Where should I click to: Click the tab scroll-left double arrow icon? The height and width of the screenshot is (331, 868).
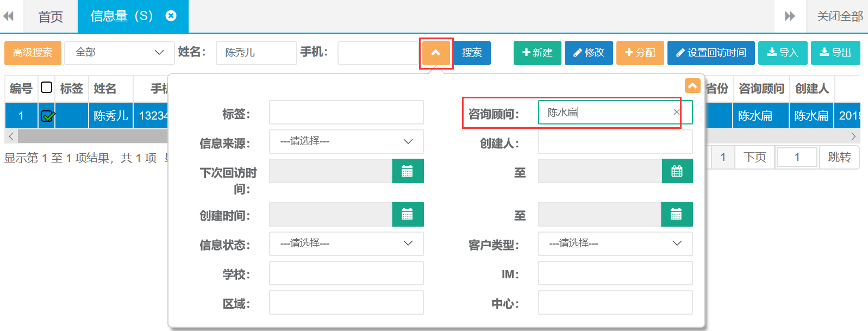pos(9,16)
